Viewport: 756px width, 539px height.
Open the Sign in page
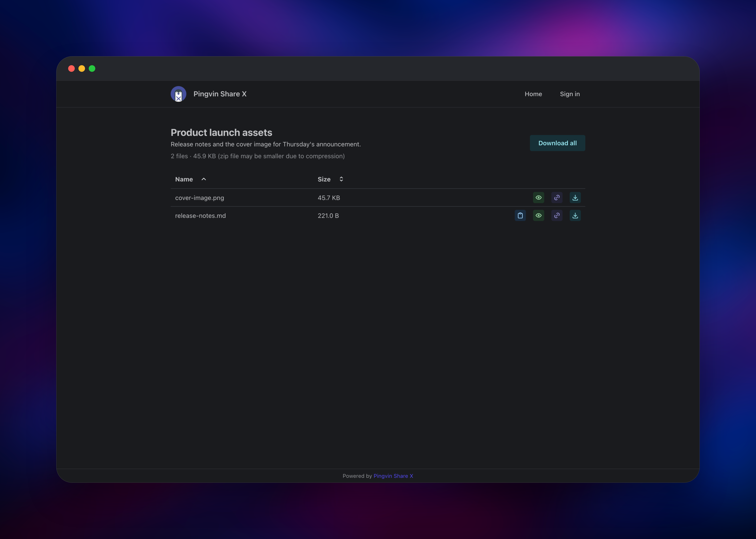570,94
